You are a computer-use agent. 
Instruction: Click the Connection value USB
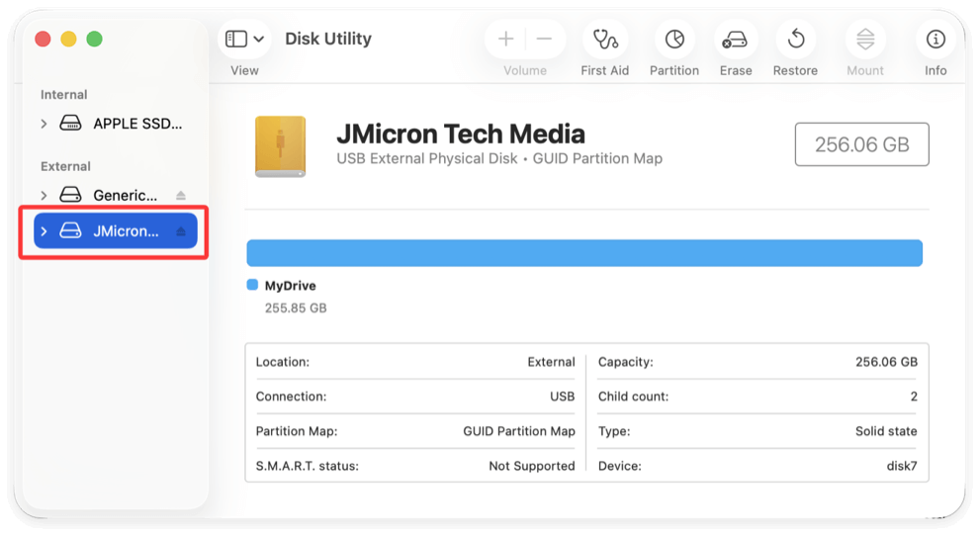[x=562, y=397]
